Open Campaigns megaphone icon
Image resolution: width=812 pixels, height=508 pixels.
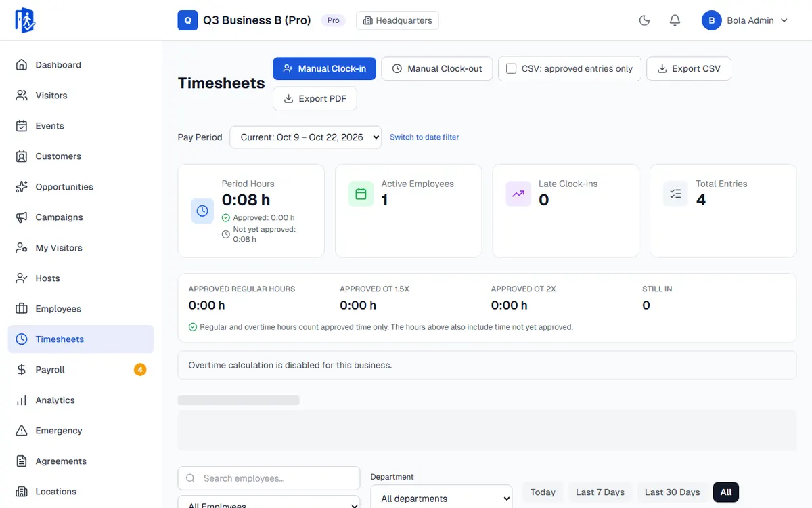pyautogui.click(x=22, y=217)
